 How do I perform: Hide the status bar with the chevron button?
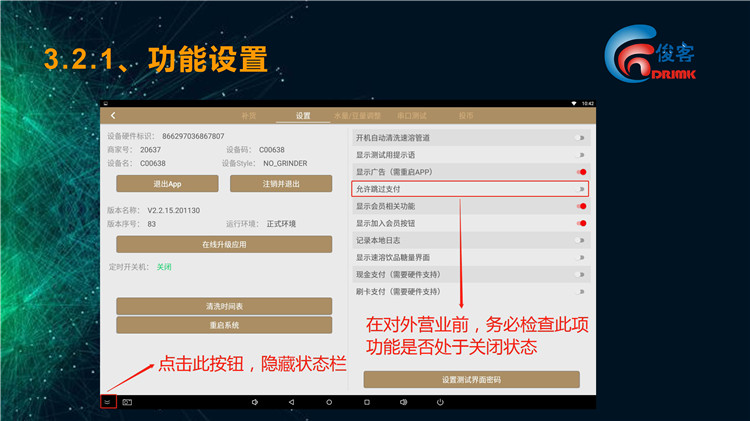coord(108,402)
